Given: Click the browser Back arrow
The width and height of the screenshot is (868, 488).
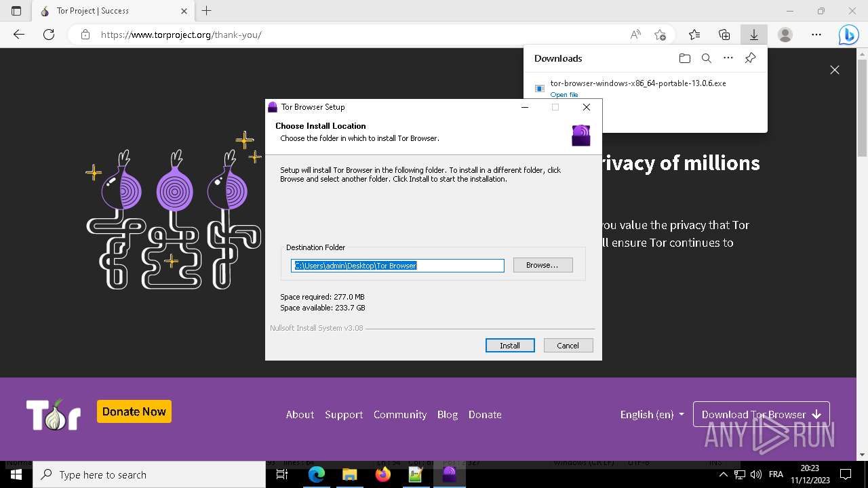Looking at the screenshot, I should coord(19,35).
